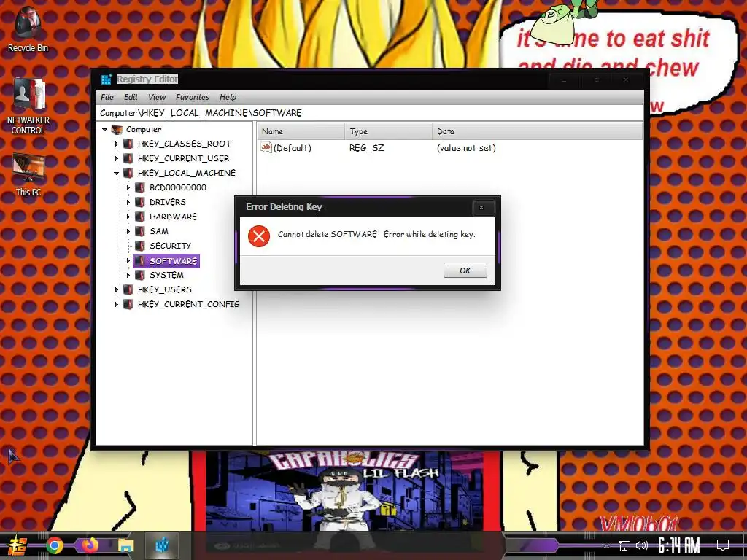Click the BCD00000000 key icon
This screenshot has height=560, width=747.
click(140, 187)
